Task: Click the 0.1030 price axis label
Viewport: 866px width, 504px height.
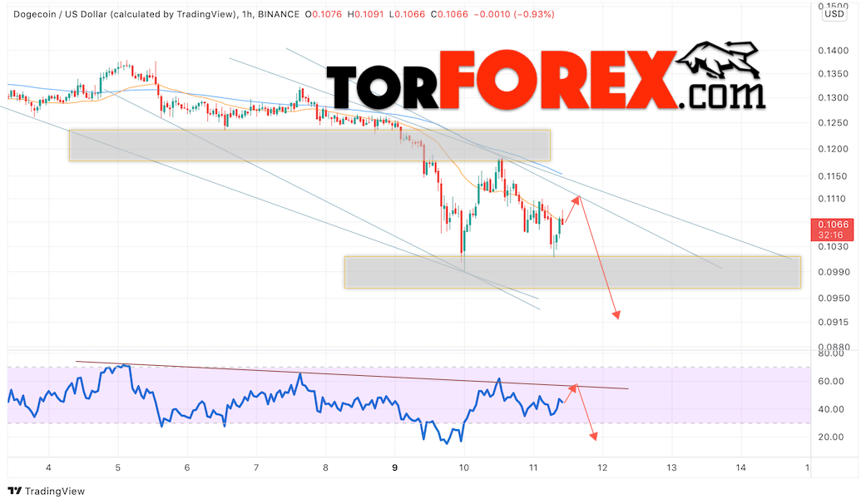Action: (833, 247)
